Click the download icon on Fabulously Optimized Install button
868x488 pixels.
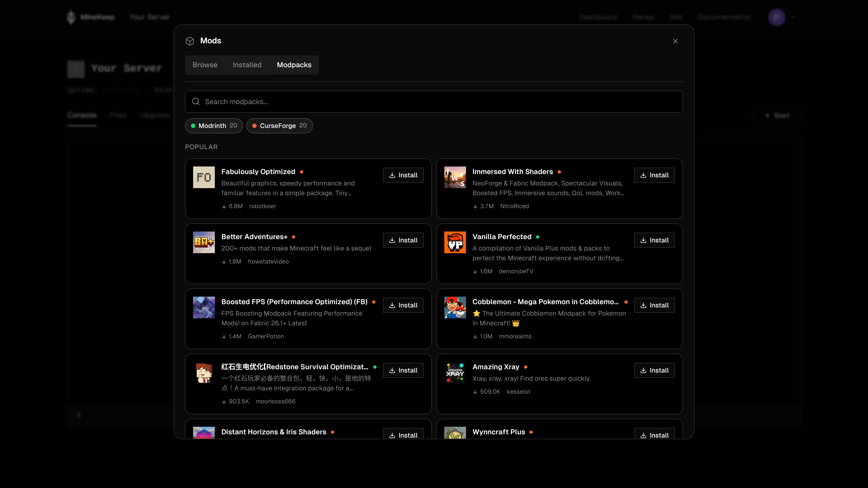tap(392, 175)
